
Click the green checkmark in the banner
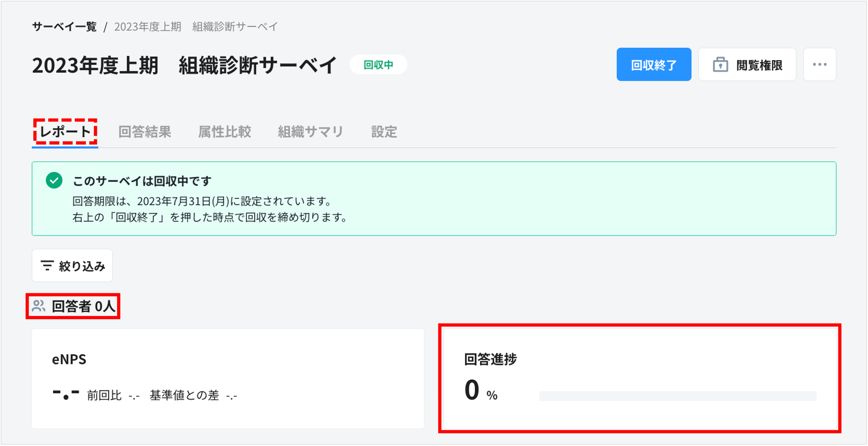53,181
